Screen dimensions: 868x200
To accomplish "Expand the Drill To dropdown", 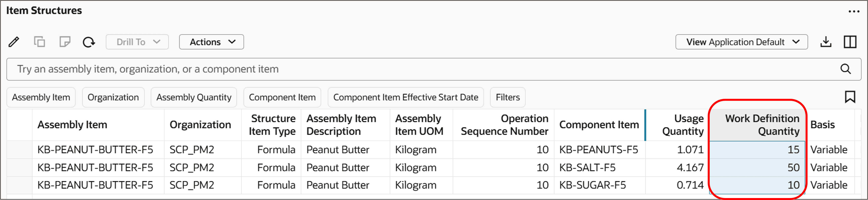I will pos(137,42).
